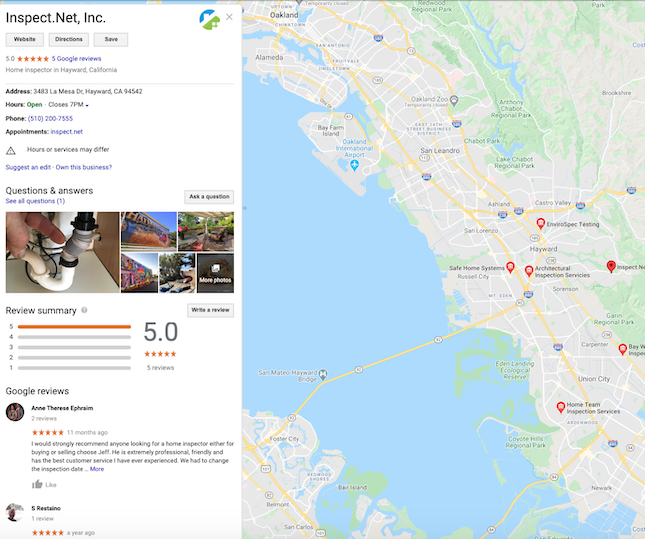
Task: Expand the business hours dropdown arrow
Action: tap(87, 105)
